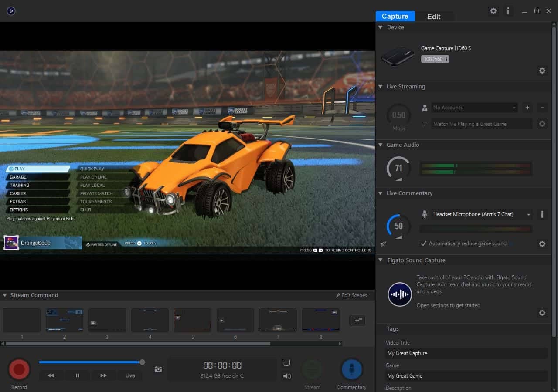558x392 pixels.
Task: Click the microphone icon beside headset dropdown
Action: (x=425, y=214)
